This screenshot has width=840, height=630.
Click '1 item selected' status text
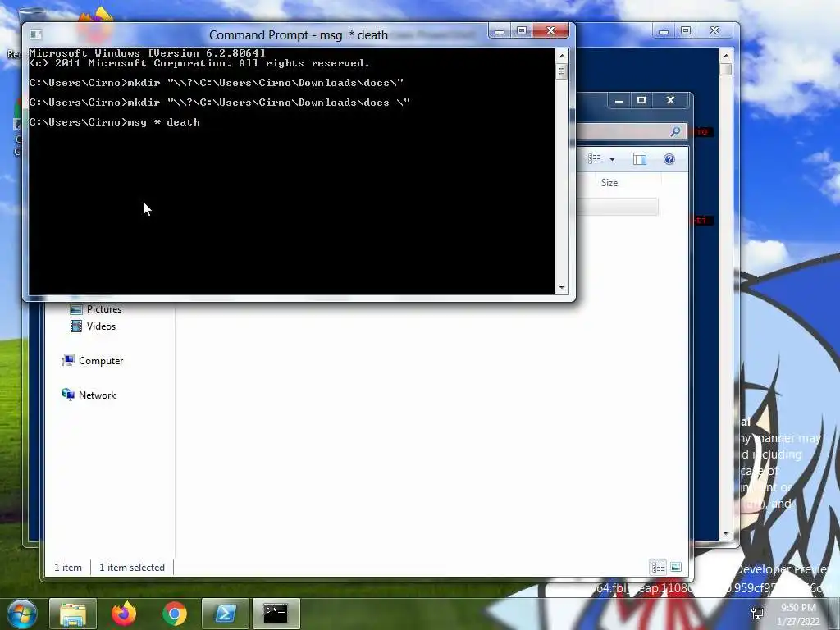point(132,568)
